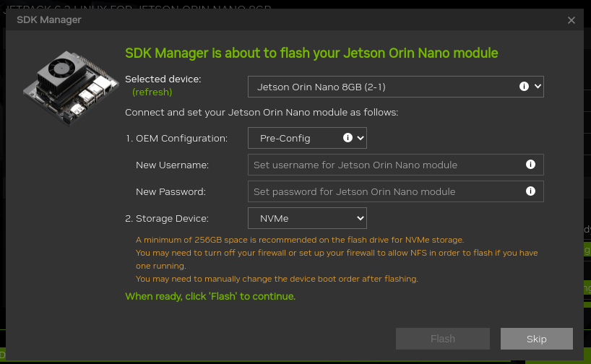Focus the New Password input field
Viewport: 591px width, 364px height.
(395, 191)
